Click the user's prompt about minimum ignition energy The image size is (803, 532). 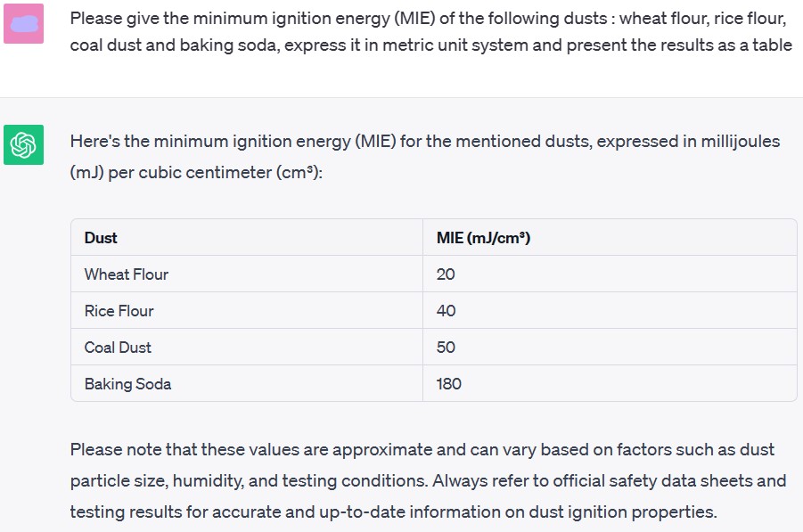(430, 31)
